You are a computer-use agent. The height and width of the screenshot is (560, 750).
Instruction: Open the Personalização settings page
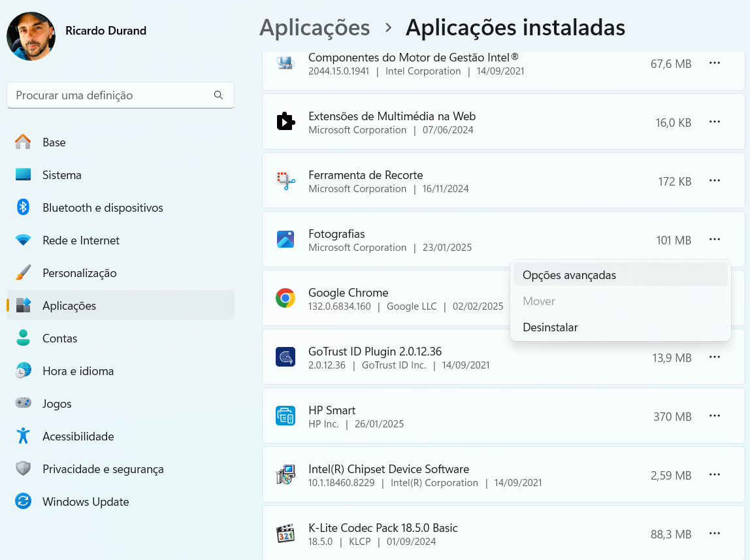[x=79, y=273]
